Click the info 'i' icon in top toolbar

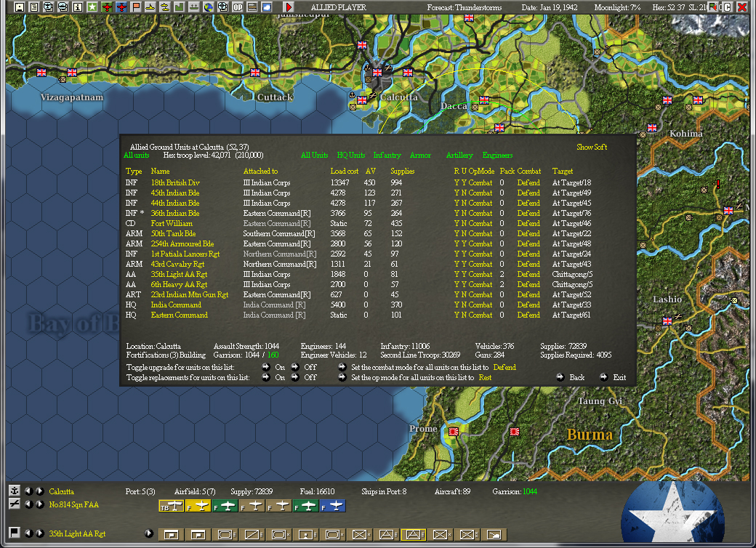(x=78, y=7)
